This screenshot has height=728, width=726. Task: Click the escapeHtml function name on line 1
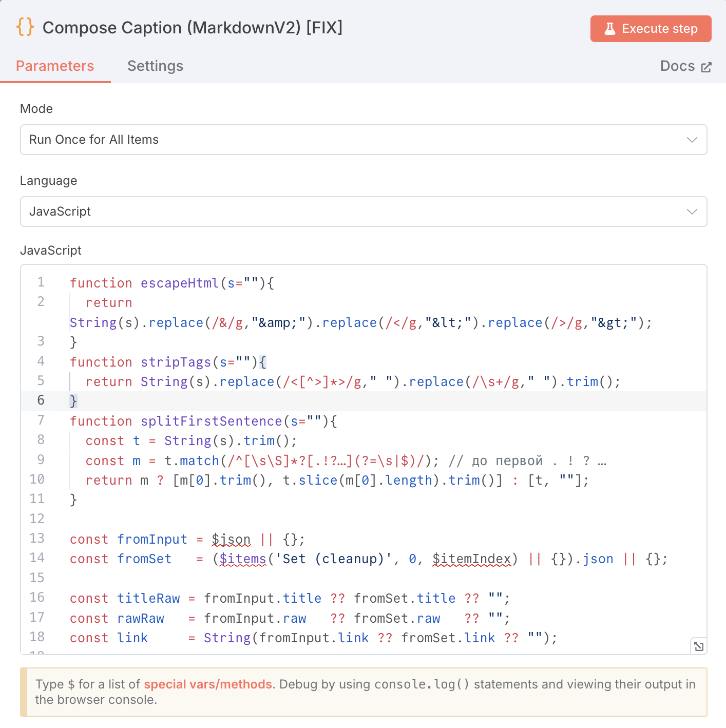[x=180, y=283]
